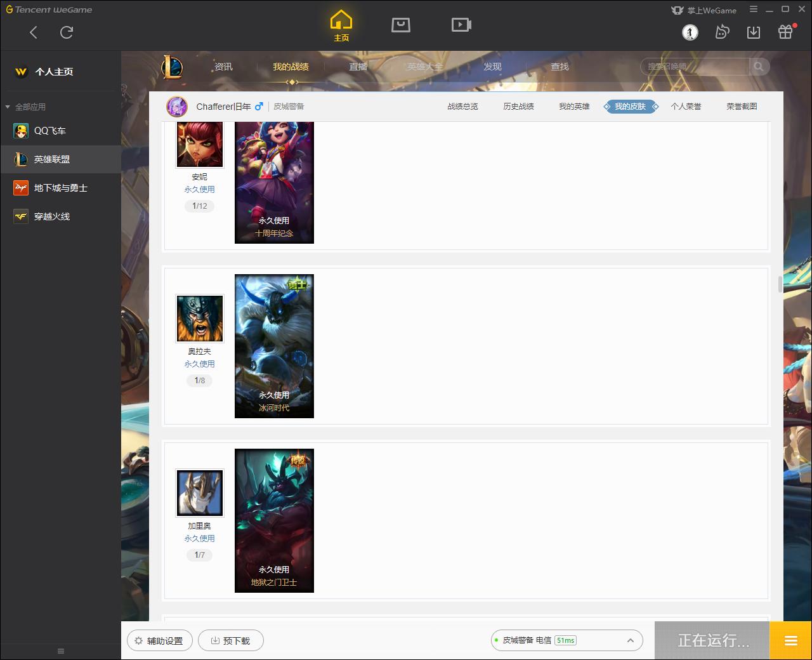Viewport: 812px width, 660px height.
Task: Switch to the 英雄大全 tab
Action: (x=425, y=67)
